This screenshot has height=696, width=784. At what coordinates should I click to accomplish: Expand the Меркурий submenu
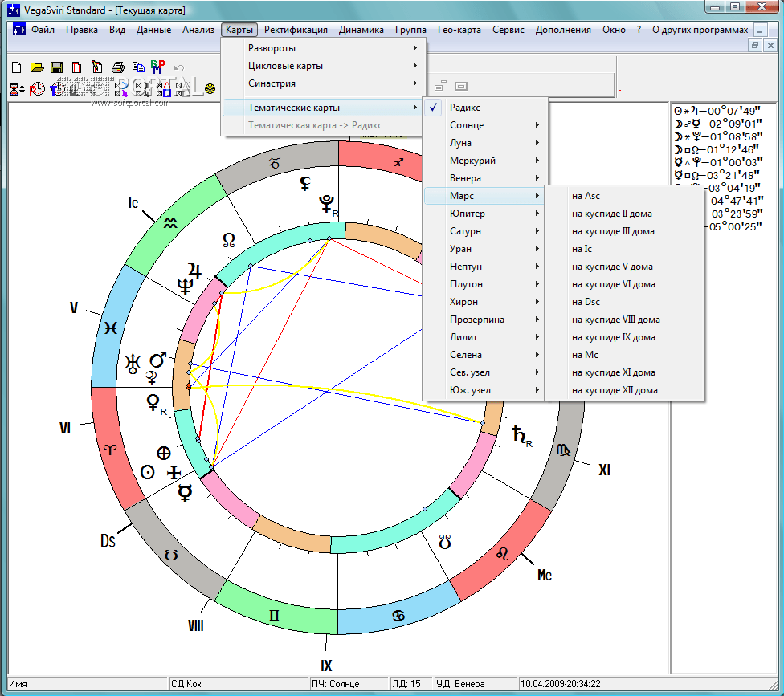pyautogui.click(x=485, y=161)
